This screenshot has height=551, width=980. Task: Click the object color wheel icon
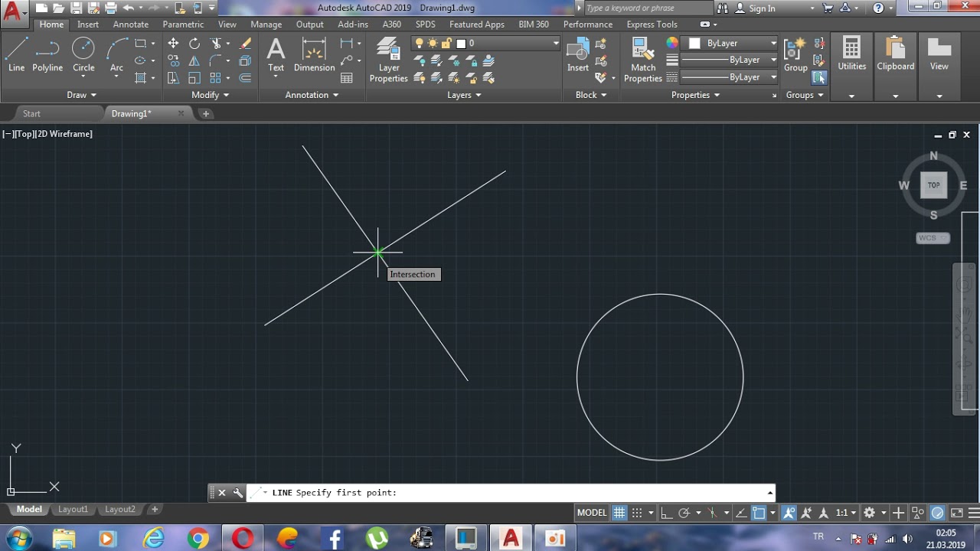[x=672, y=44]
